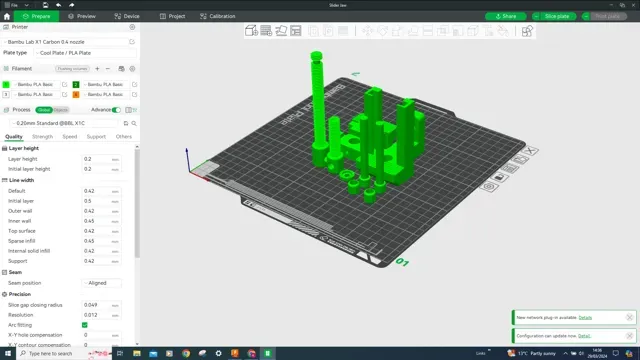
Task: Edit filament 3 preset
Action: (64, 94)
